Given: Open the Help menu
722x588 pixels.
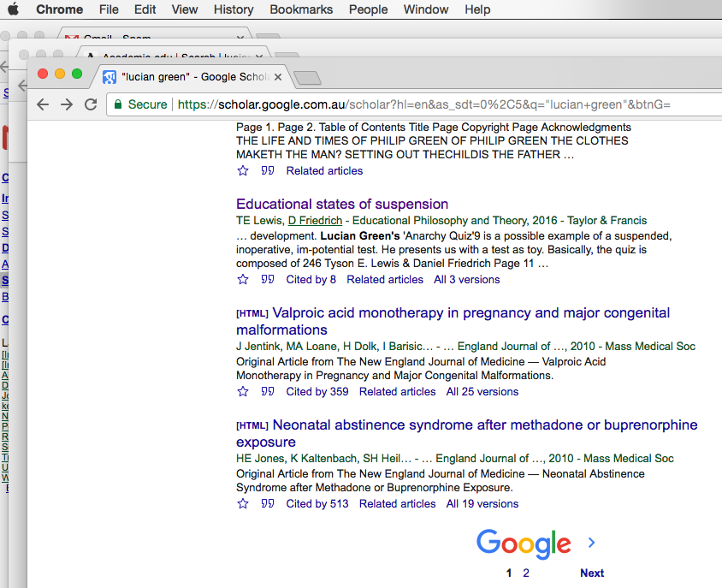Looking at the screenshot, I should tap(477, 9).
